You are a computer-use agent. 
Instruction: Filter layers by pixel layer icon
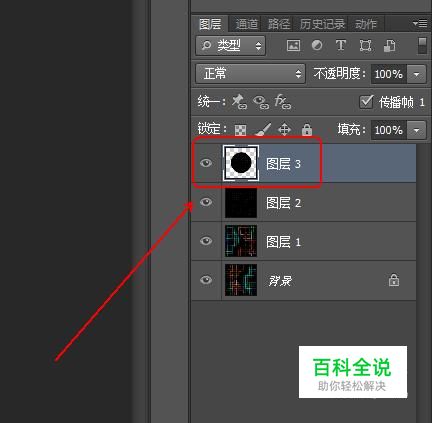293,46
